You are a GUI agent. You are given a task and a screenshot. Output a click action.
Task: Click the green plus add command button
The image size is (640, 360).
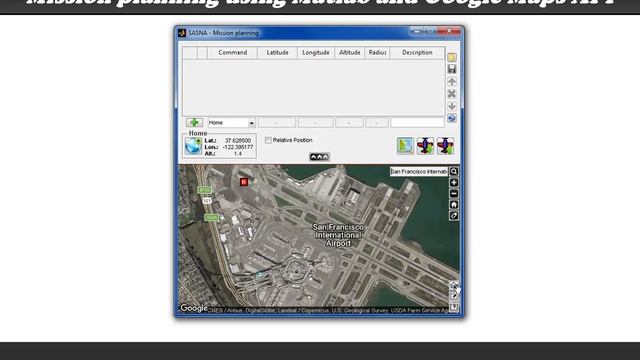194,122
